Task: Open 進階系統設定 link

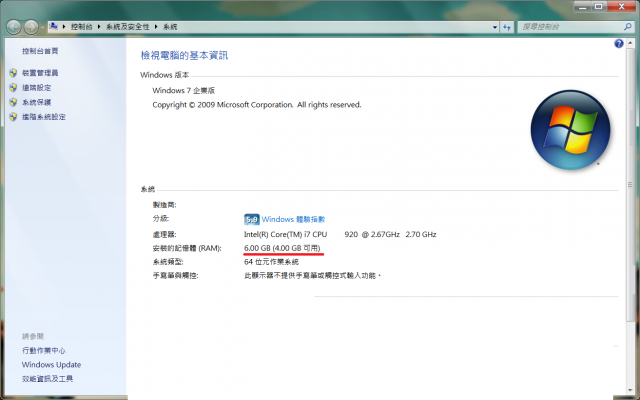Action: pos(44,117)
